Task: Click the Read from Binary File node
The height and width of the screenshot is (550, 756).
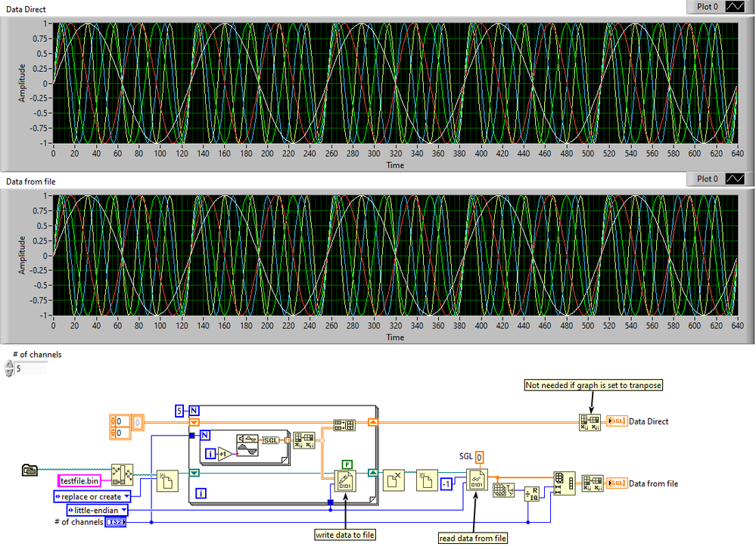Action: point(477,479)
